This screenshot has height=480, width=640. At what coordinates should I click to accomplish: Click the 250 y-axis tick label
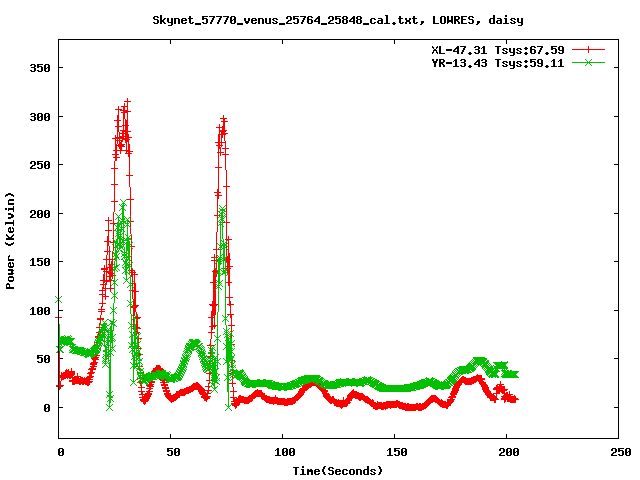(x=40, y=165)
